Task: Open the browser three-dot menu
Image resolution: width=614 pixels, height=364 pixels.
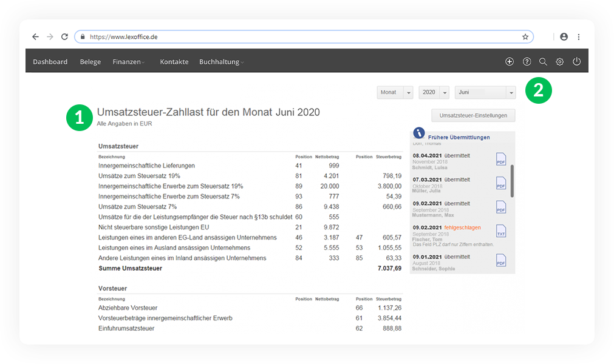Action: pos(579,37)
